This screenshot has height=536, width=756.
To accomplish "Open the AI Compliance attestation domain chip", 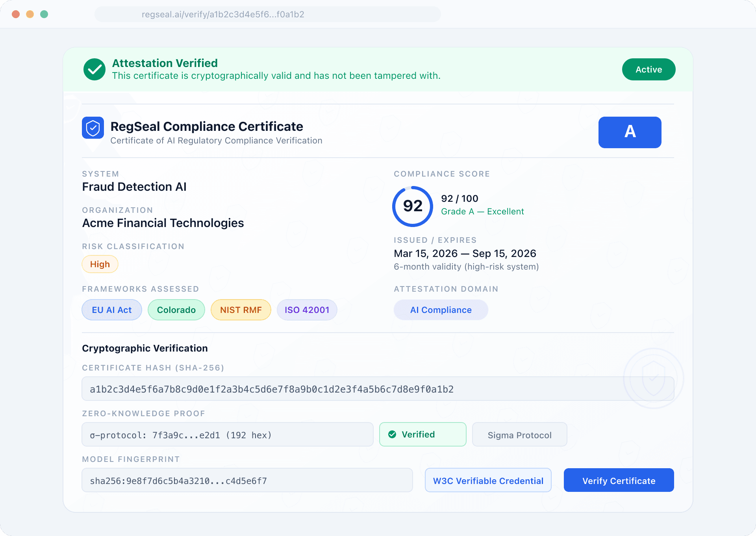I will tap(441, 310).
